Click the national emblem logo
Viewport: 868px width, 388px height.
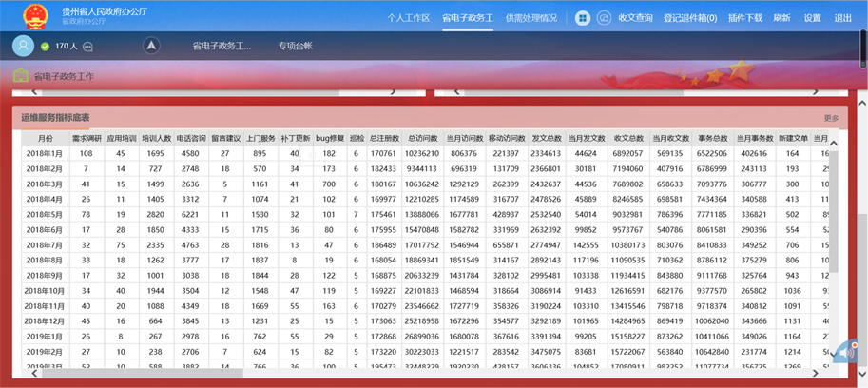(35, 16)
